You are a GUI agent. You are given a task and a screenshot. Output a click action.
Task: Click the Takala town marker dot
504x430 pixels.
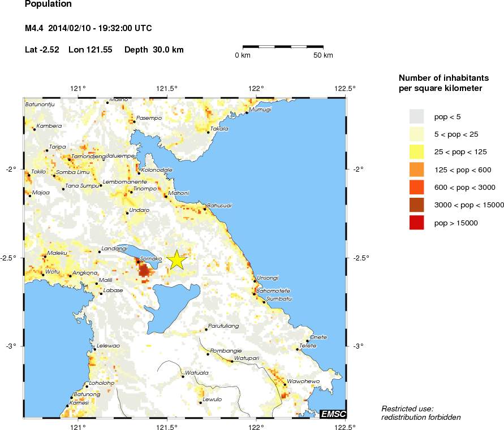point(208,132)
